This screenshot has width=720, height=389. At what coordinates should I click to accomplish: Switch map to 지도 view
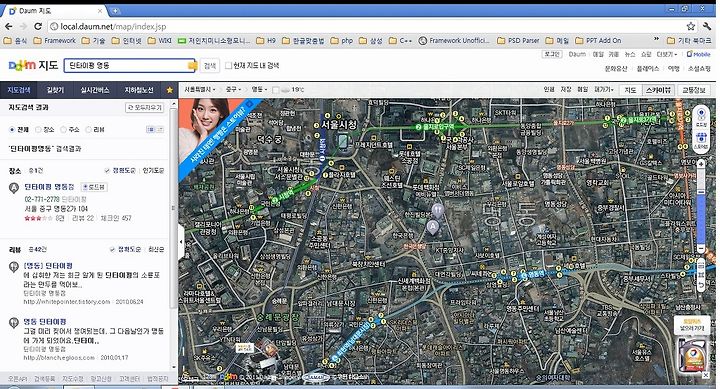[x=630, y=90]
